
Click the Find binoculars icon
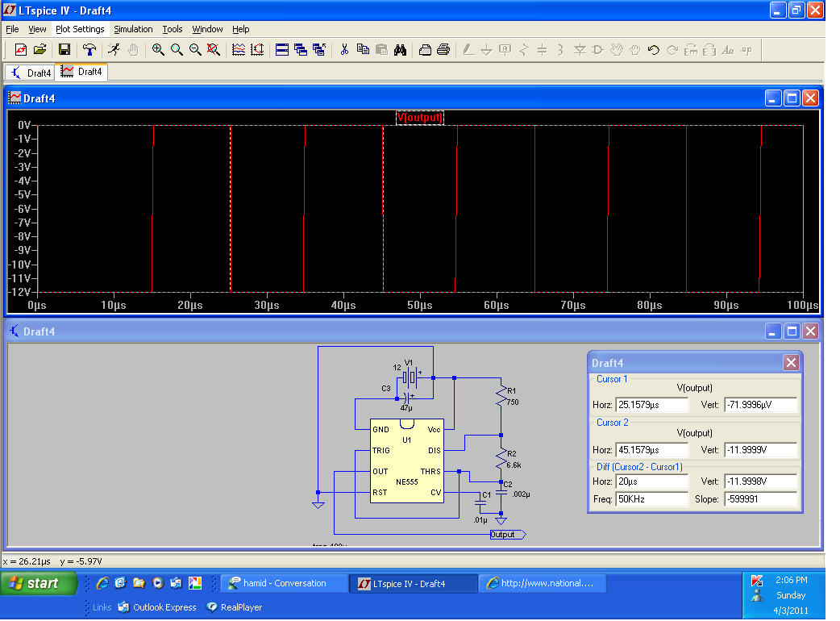[x=400, y=50]
